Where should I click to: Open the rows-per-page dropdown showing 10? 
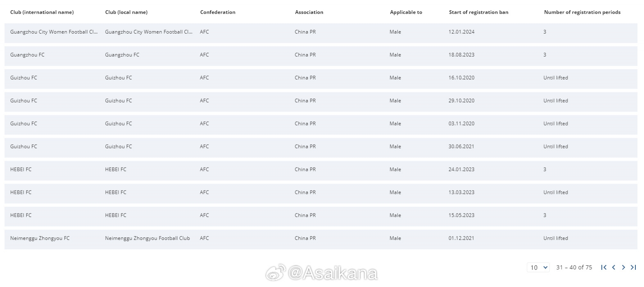(x=538, y=267)
